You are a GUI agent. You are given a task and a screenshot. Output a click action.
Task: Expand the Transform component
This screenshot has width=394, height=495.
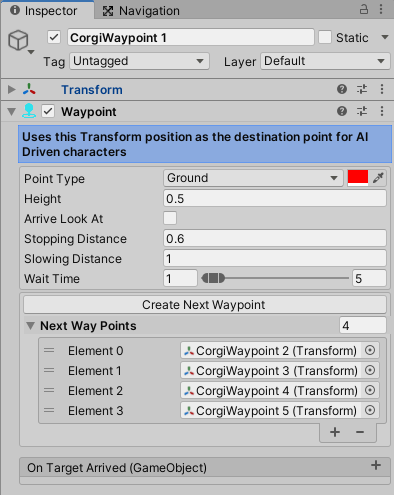(x=12, y=89)
